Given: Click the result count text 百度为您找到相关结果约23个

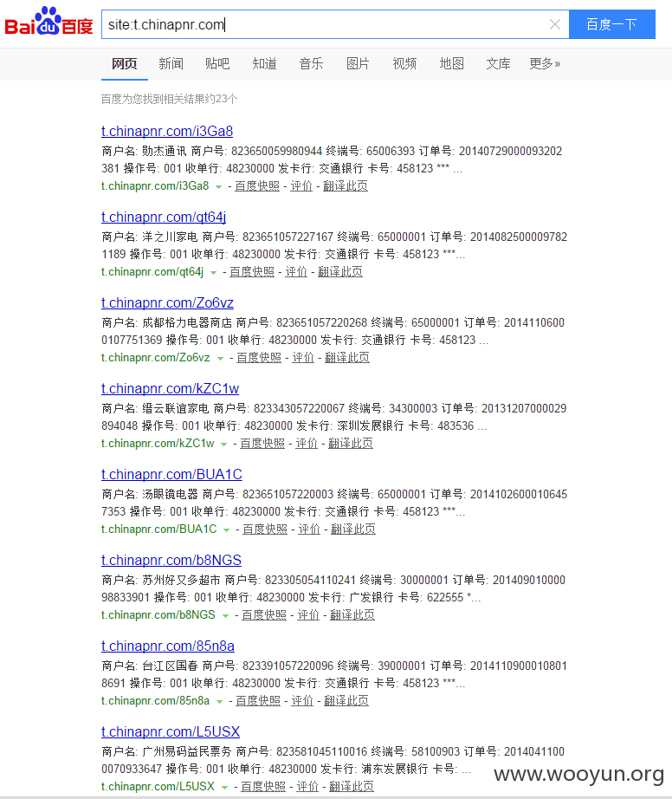Looking at the screenshot, I should point(169,99).
